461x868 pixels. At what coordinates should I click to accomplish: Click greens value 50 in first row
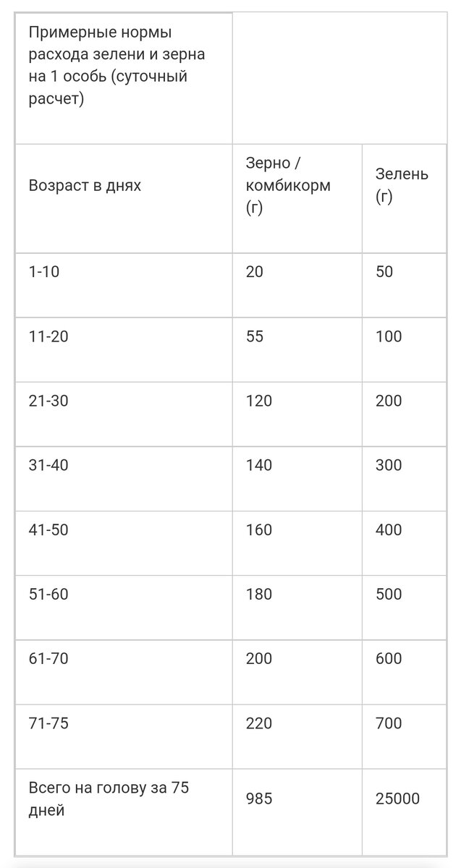click(x=384, y=272)
